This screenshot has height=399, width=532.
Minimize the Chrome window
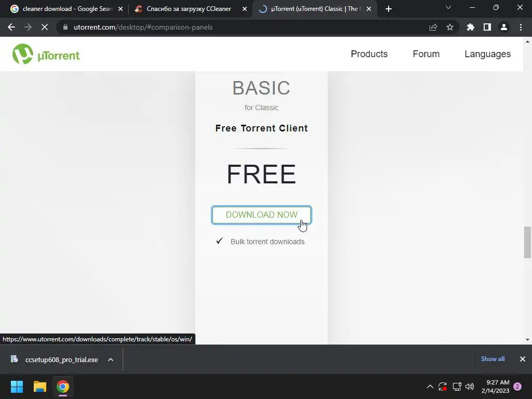pos(472,7)
